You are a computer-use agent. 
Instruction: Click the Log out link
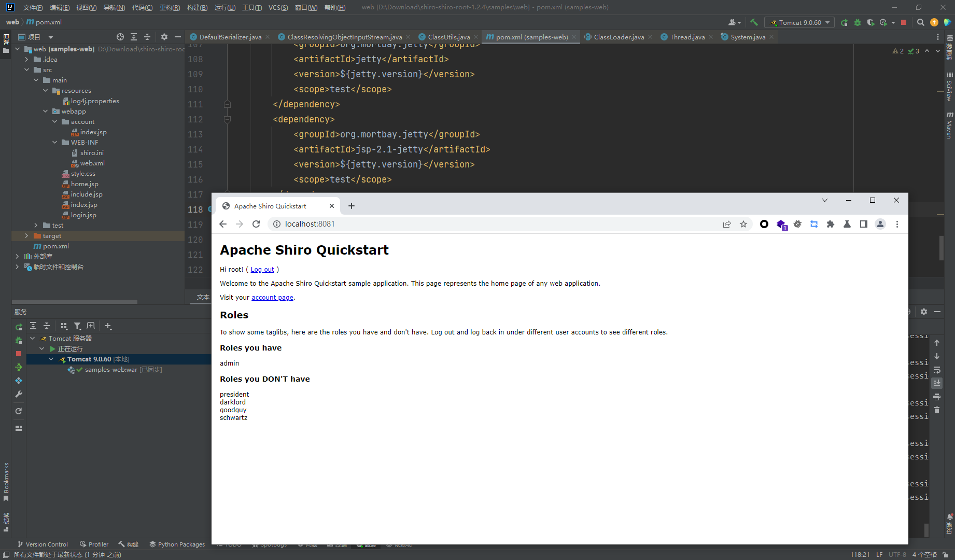pos(262,270)
